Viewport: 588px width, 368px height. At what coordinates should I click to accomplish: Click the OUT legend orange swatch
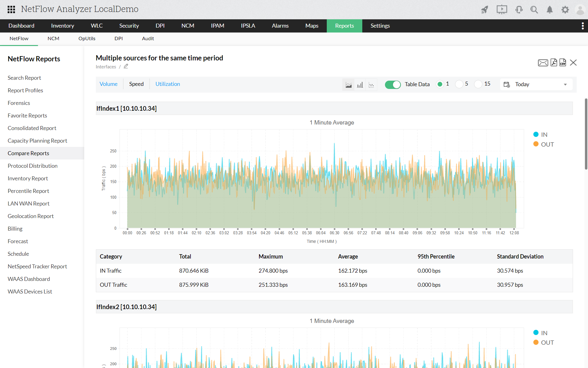pos(536,144)
